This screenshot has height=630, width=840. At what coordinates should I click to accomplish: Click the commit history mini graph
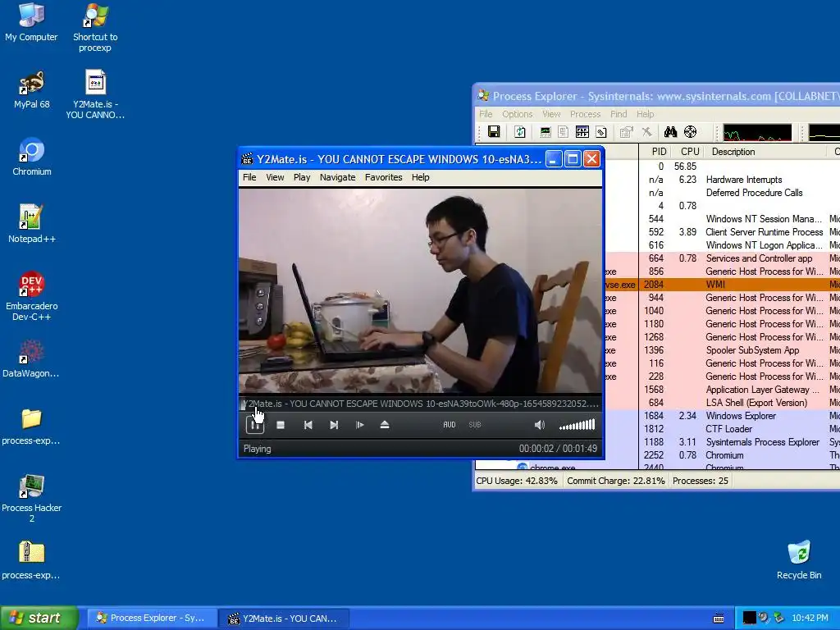[x=824, y=132]
